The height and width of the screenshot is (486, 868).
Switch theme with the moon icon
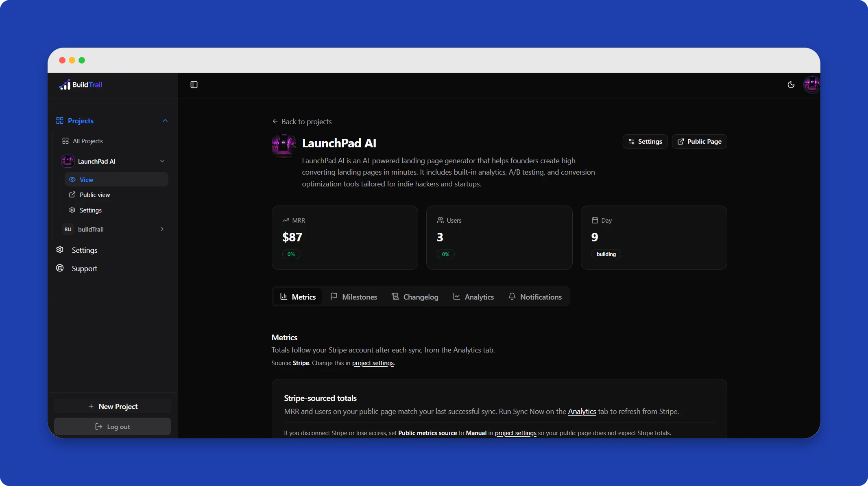(x=791, y=85)
